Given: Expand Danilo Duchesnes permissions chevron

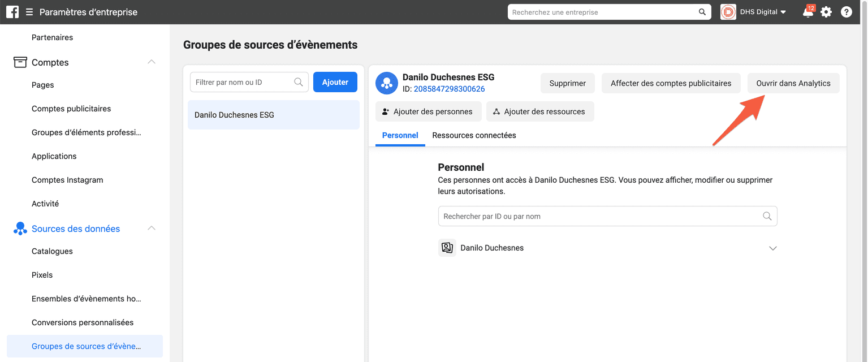Looking at the screenshot, I should coord(773,248).
